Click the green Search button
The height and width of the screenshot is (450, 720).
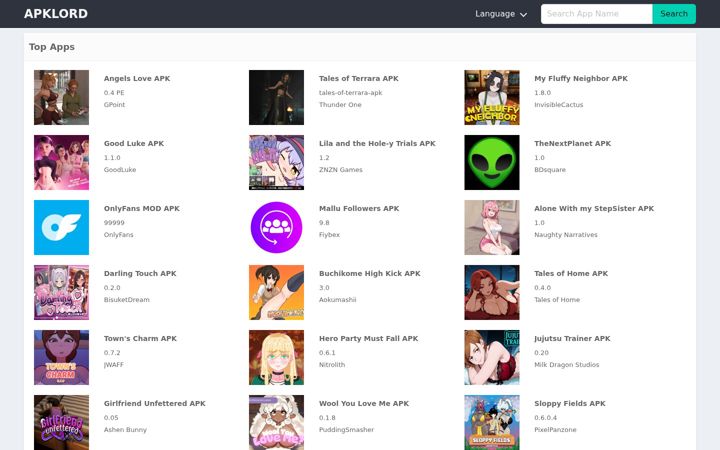(x=674, y=14)
